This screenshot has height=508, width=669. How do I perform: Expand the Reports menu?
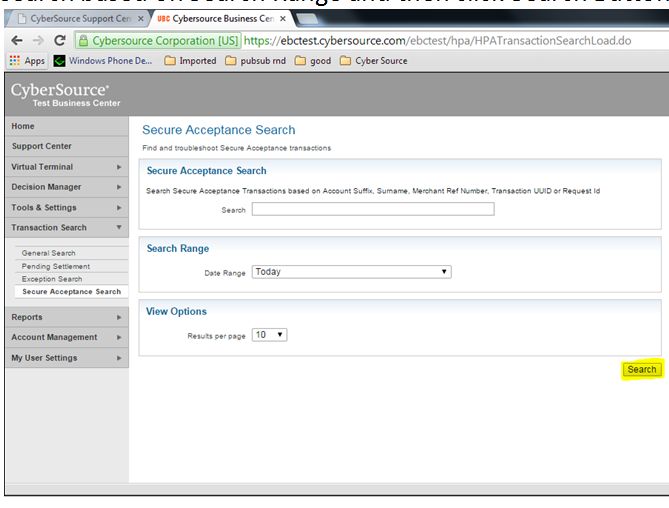[x=67, y=317]
